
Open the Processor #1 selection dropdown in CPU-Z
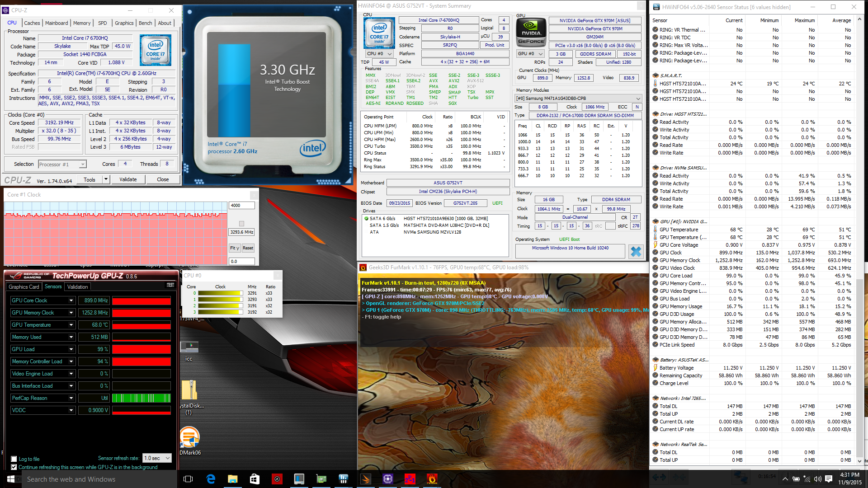pyautogui.click(x=62, y=164)
